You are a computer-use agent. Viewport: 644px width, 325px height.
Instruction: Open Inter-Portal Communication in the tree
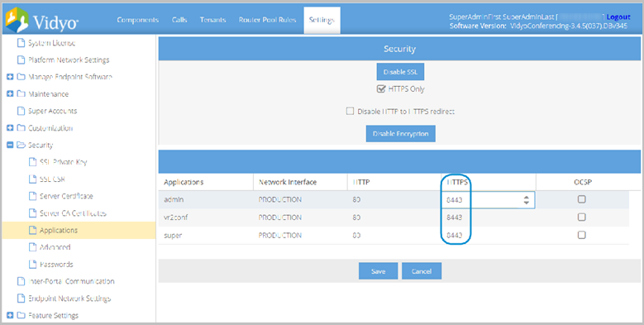tap(71, 281)
